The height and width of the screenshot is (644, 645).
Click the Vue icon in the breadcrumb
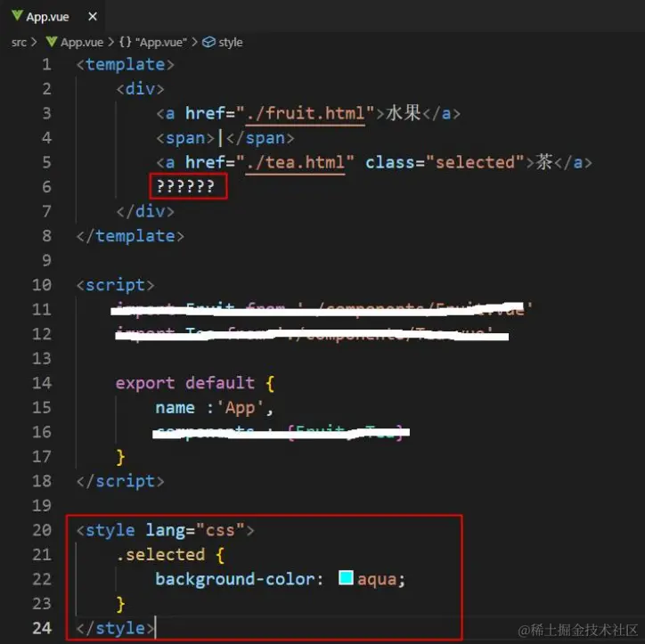click(x=52, y=41)
